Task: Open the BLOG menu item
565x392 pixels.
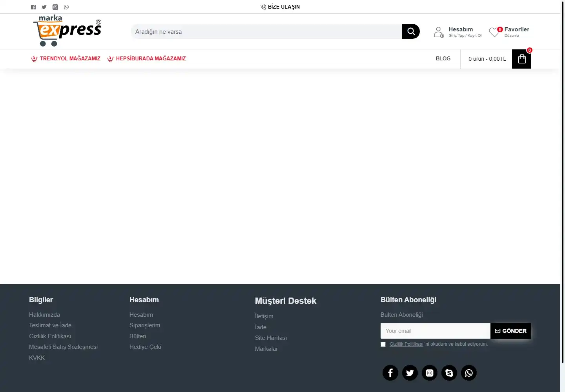Action: tap(443, 58)
